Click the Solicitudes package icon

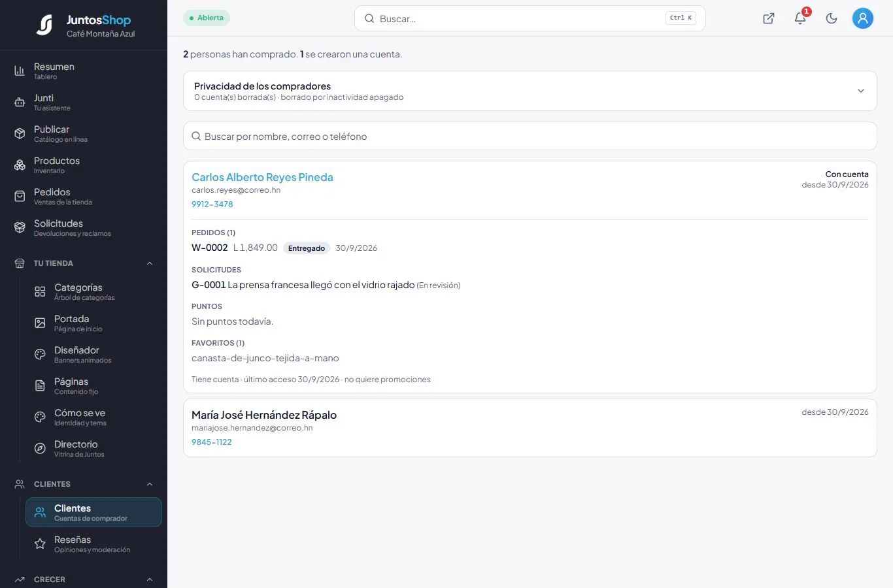(x=20, y=227)
